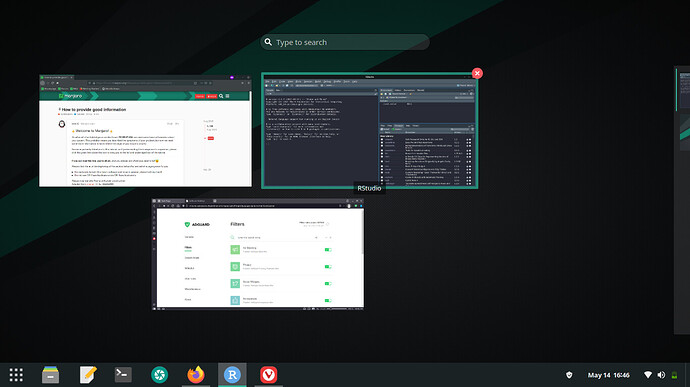Click the shield icon in system tray
The image size is (690, 387).
click(569, 375)
